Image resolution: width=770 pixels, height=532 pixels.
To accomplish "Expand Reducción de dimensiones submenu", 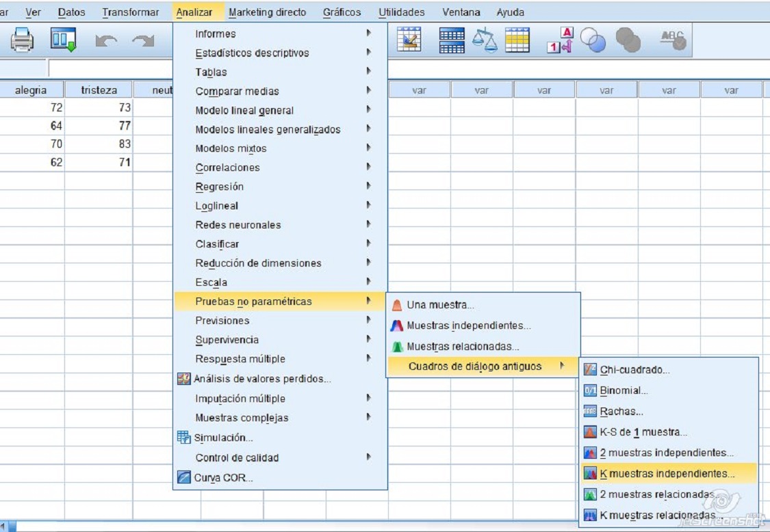I will (280, 263).
